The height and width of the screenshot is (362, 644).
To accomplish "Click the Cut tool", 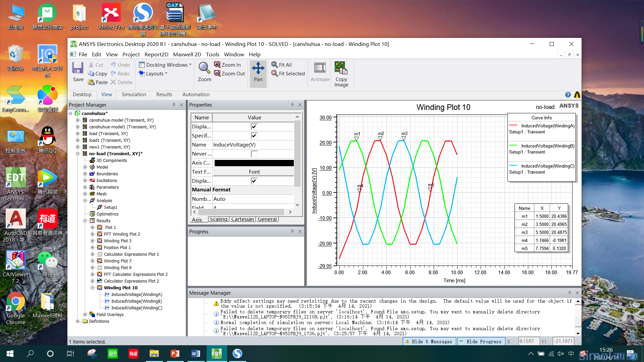I will (96, 65).
